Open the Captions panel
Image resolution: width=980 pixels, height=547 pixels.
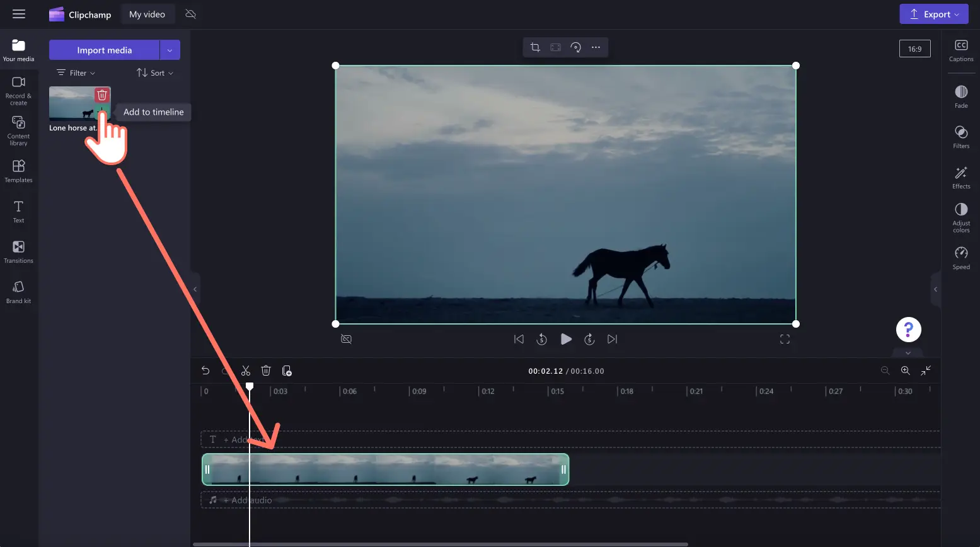[x=961, y=51]
